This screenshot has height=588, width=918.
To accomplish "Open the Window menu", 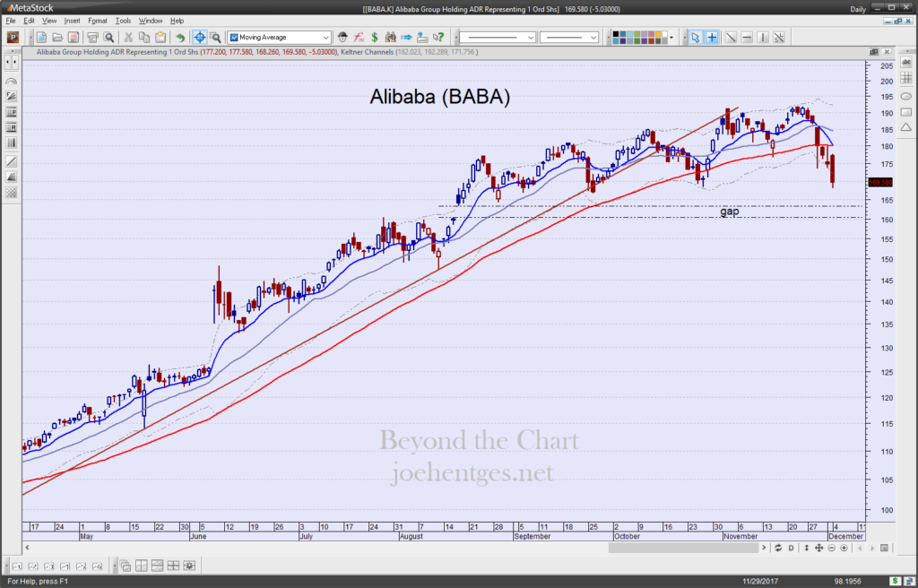I will [151, 21].
